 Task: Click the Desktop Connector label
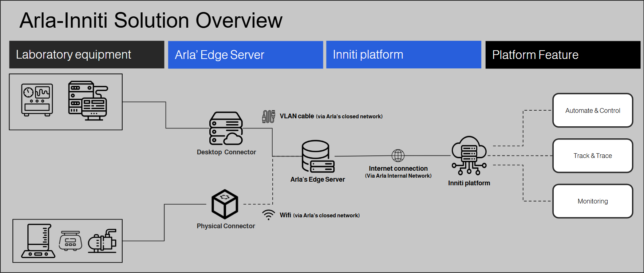coord(226,152)
